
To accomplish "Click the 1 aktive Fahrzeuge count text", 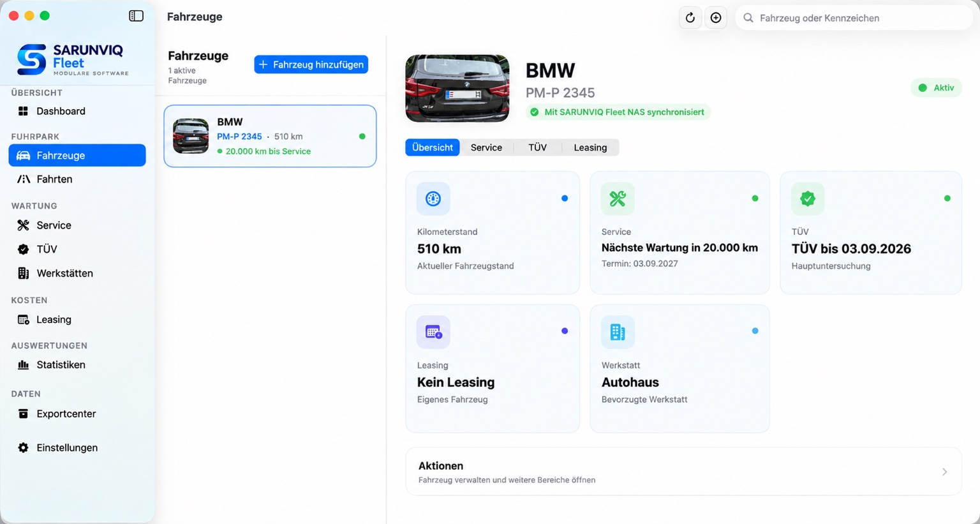I will tap(188, 75).
